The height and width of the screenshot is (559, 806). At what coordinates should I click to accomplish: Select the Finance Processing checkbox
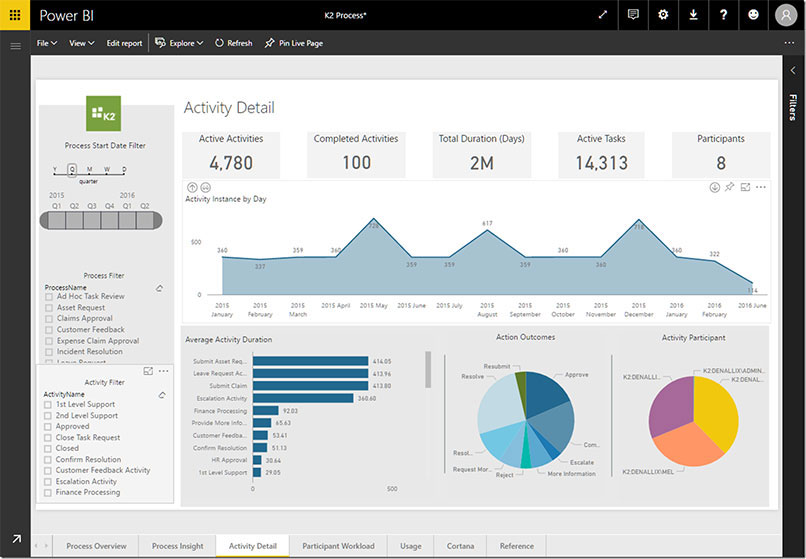point(48,493)
